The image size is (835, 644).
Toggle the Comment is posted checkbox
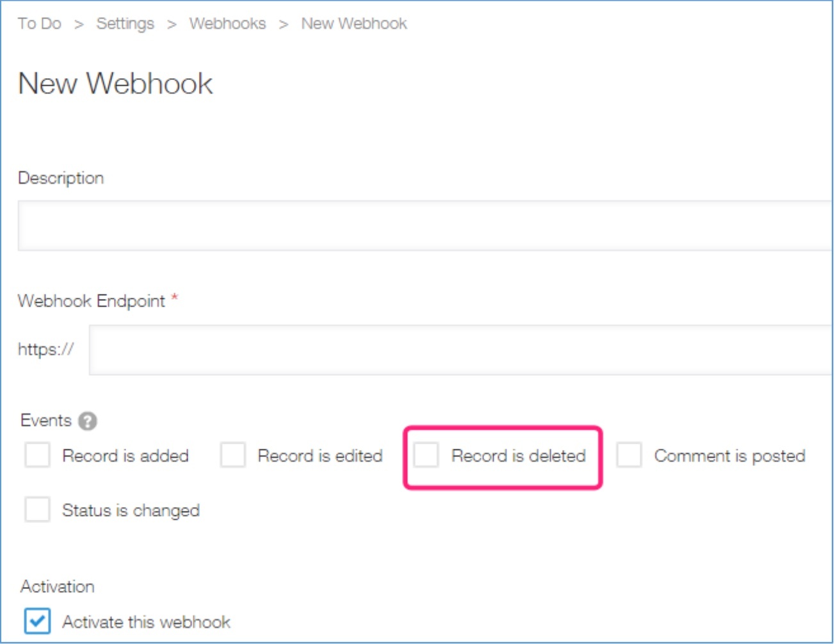click(x=629, y=456)
